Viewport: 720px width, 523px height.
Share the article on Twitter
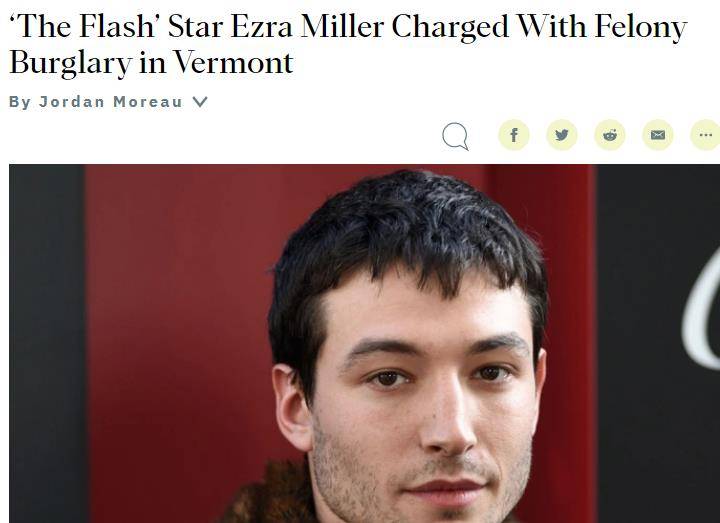pos(562,135)
